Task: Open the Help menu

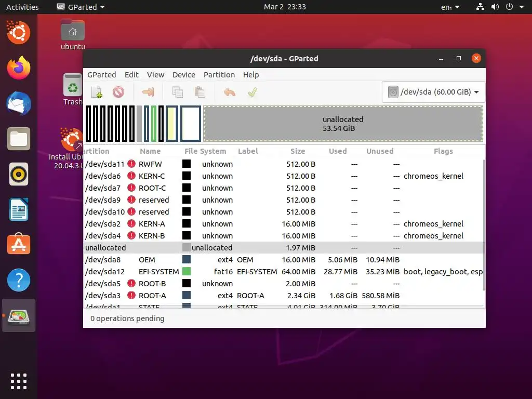Action: [x=251, y=75]
